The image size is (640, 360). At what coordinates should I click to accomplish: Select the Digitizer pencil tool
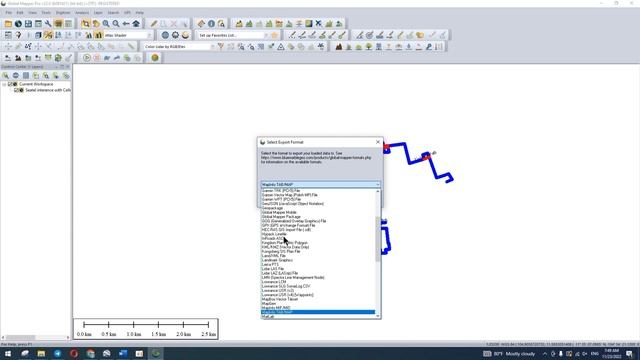click(154, 24)
